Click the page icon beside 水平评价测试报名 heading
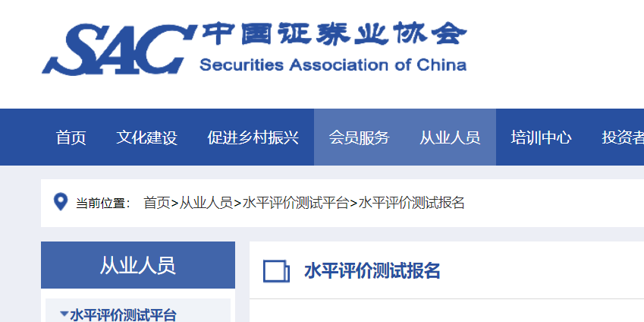This screenshot has height=322, width=644. pos(276,271)
